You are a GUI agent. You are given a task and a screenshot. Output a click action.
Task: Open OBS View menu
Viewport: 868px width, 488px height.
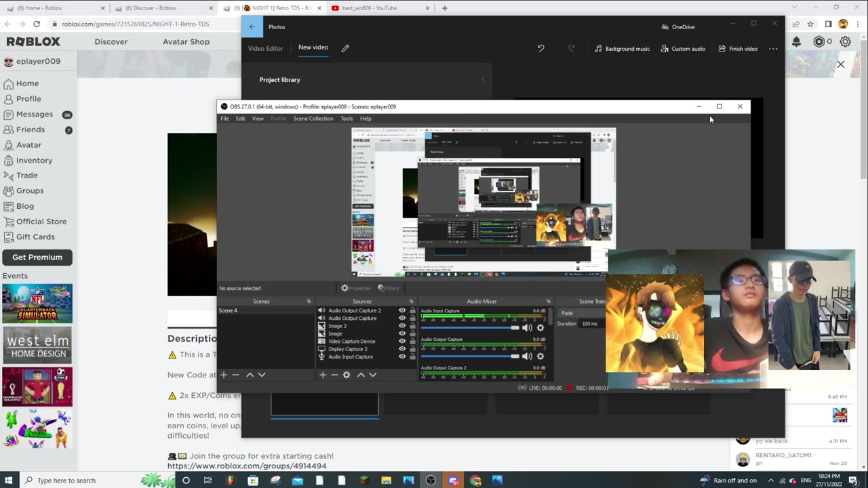[x=258, y=119]
